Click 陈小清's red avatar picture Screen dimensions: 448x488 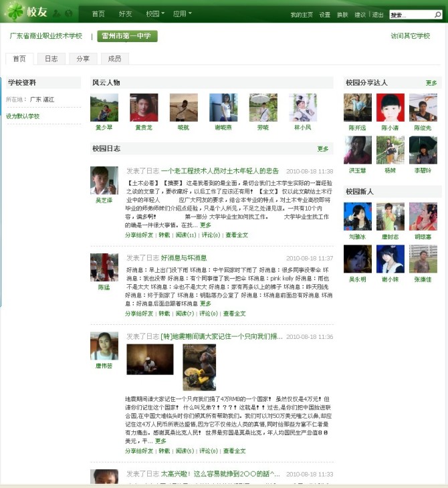click(390, 108)
